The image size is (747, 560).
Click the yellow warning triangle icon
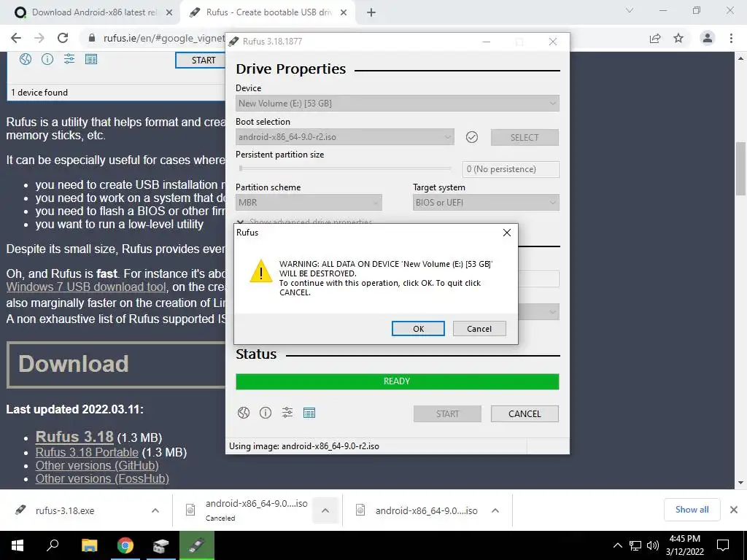tap(260, 271)
